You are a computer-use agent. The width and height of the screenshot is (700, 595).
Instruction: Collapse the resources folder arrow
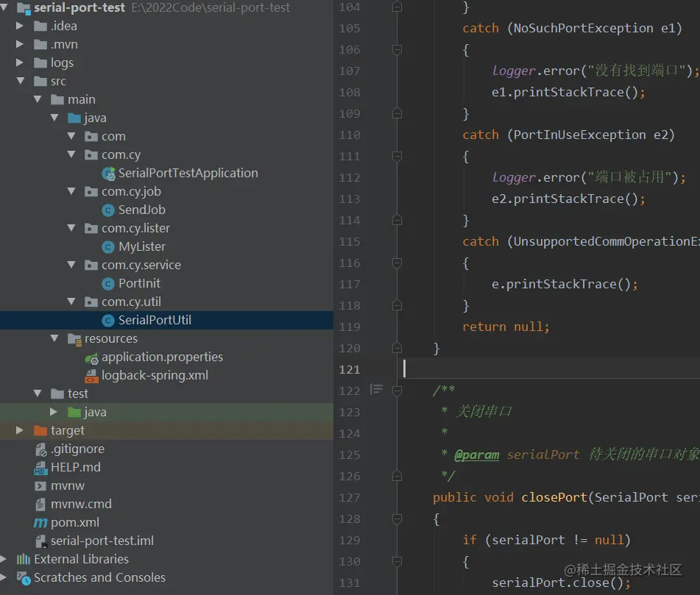[x=54, y=338]
